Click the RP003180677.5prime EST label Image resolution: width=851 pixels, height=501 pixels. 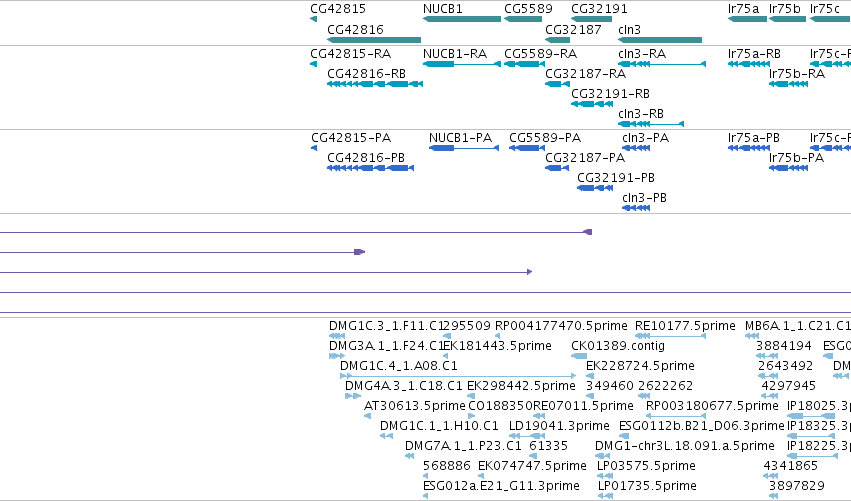point(712,407)
